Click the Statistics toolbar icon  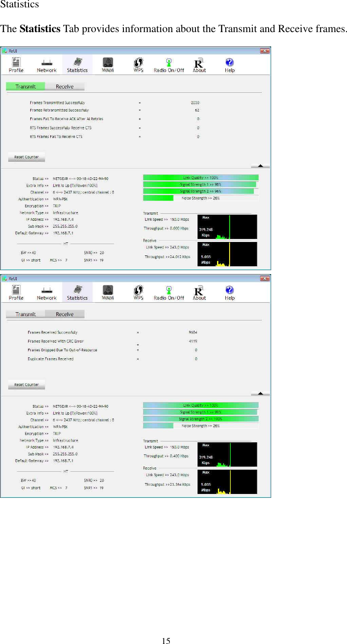coord(77,64)
